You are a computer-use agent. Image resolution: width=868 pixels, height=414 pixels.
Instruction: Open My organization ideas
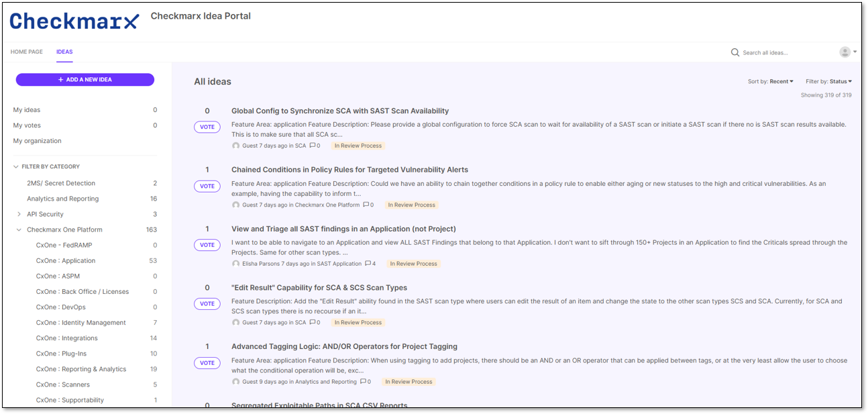point(38,141)
